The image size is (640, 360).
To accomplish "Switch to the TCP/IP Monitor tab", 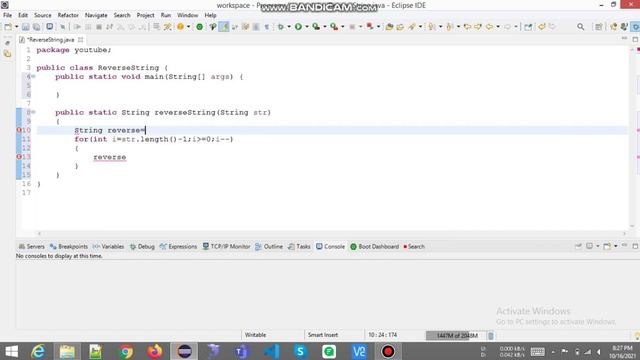I will pyautogui.click(x=227, y=247).
